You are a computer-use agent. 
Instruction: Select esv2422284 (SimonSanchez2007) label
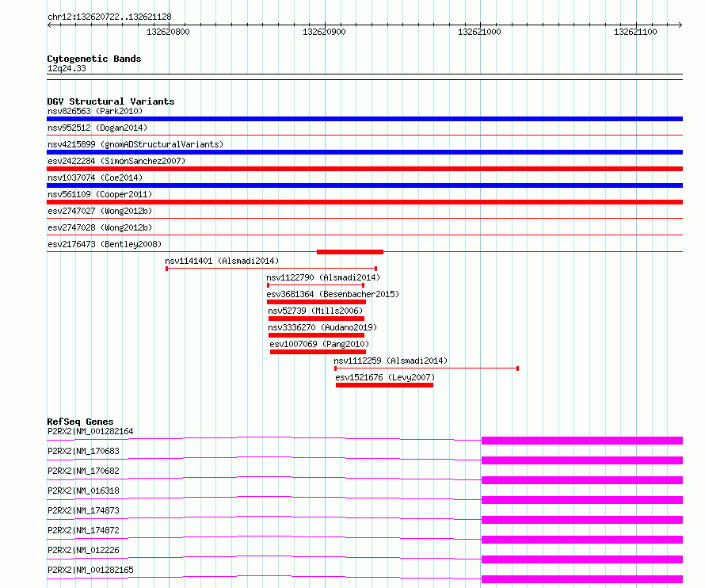pos(116,161)
